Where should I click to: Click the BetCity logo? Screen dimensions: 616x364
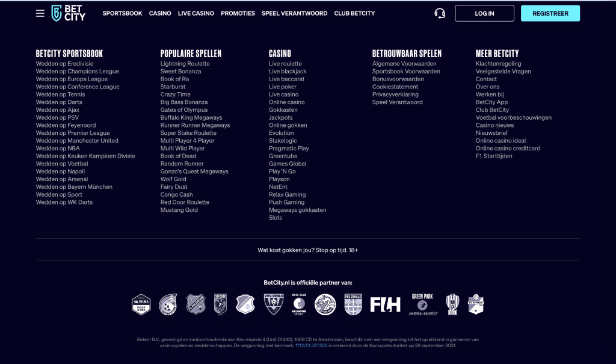[69, 13]
